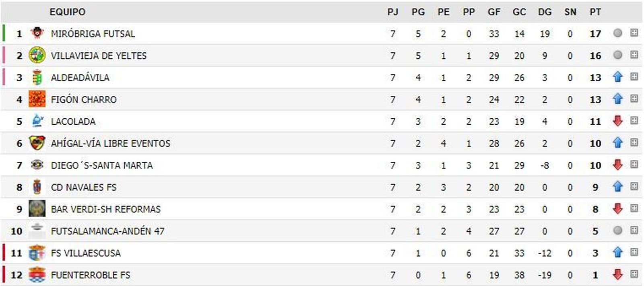Open the Lacolada team name link
The image size is (644, 286).
click(73, 121)
